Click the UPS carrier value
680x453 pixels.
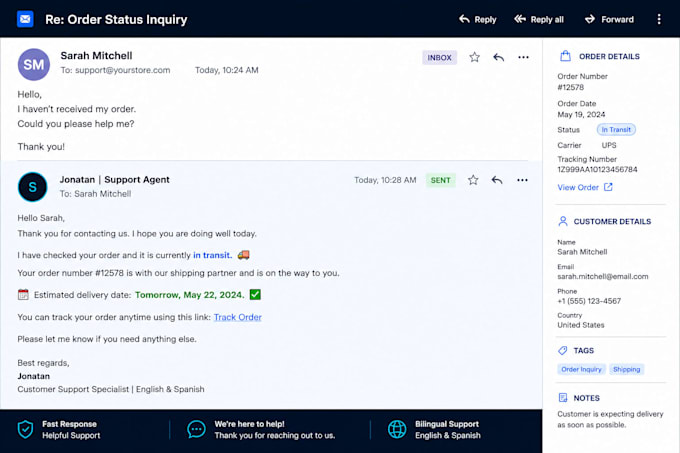coord(609,145)
